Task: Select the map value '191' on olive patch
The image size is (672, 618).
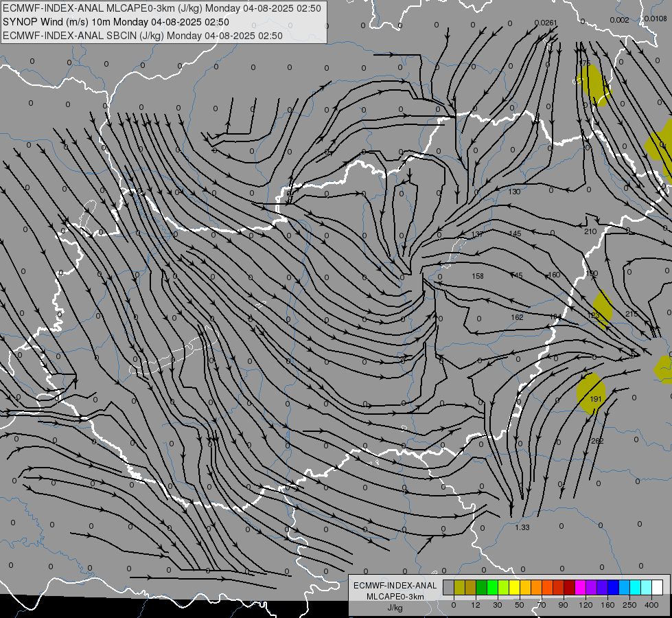Action: click(596, 399)
